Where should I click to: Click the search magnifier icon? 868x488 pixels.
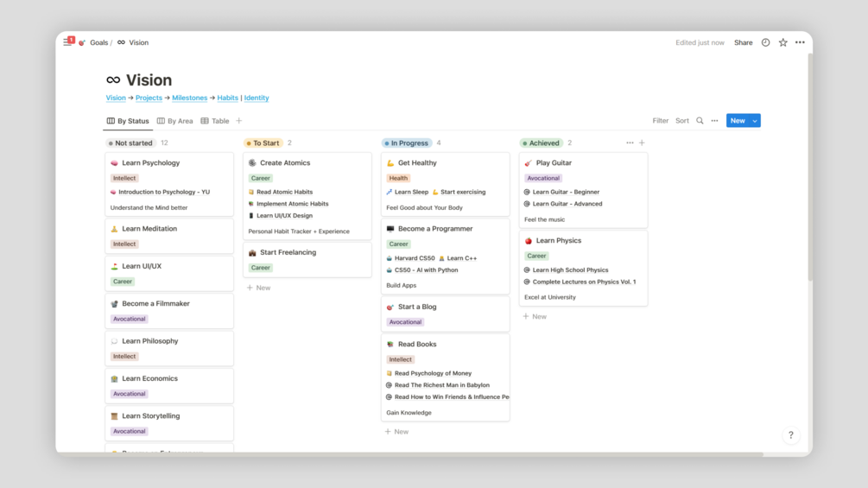pos(700,121)
